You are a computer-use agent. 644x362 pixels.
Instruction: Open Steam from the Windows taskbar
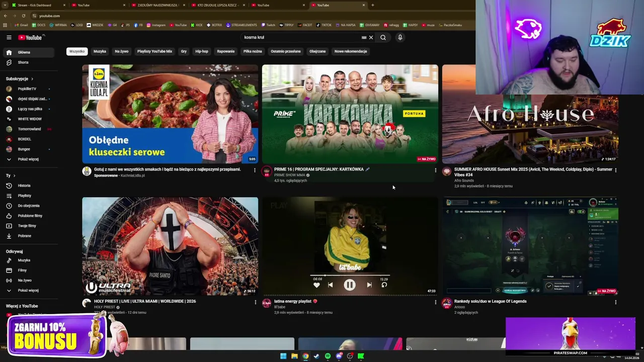(316, 356)
